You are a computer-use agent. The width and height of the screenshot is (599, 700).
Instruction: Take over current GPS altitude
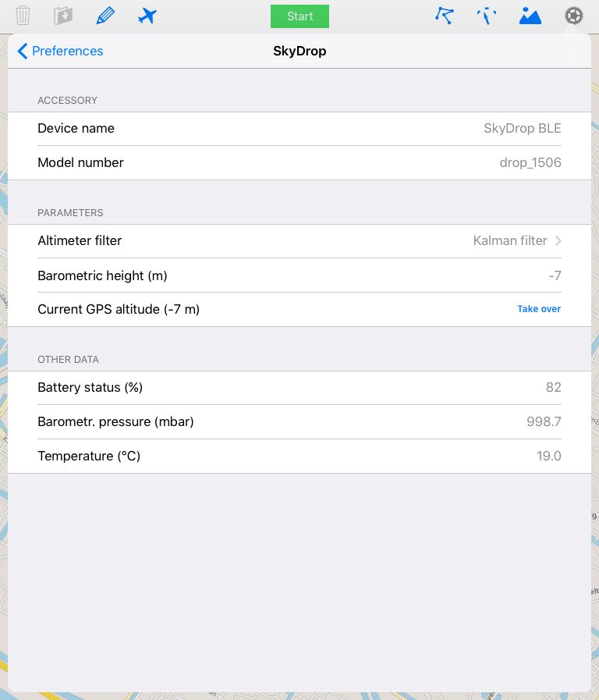coord(539,309)
